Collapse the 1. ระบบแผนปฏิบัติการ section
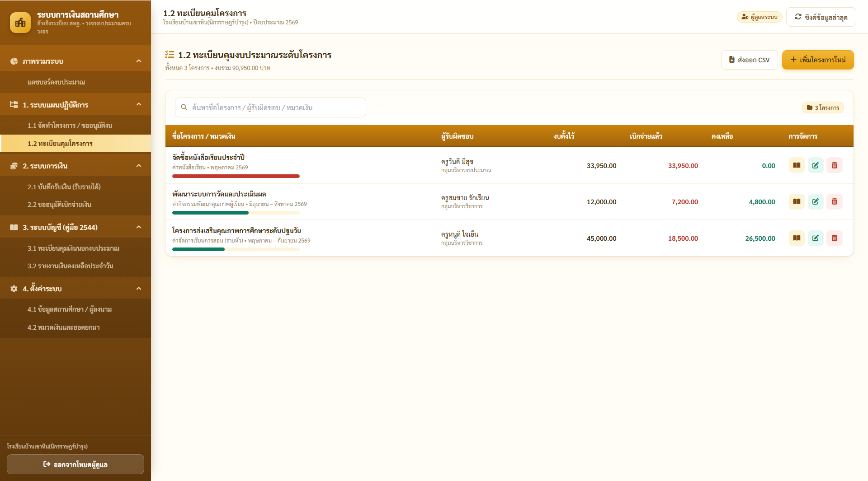868x481 pixels. pyautogui.click(x=139, y=104)
